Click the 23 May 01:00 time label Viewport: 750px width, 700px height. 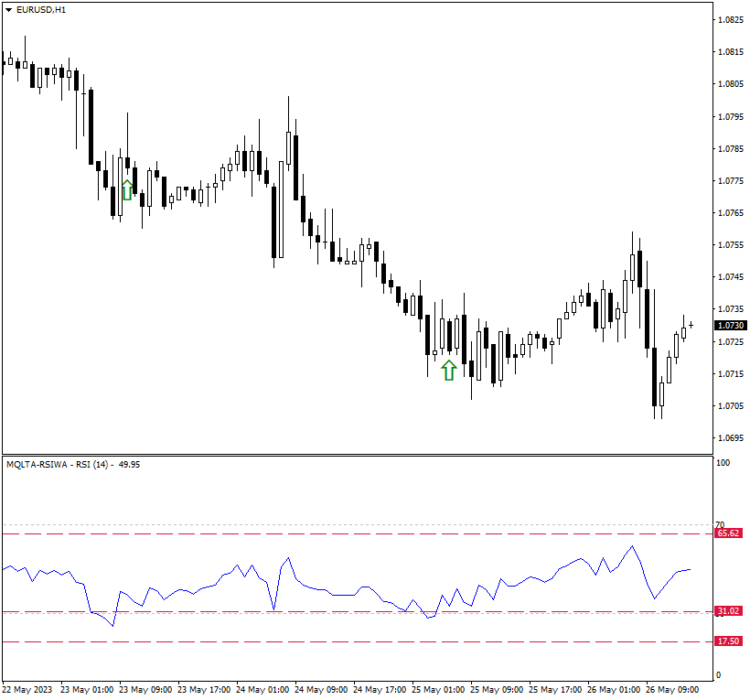(x=87, y=690)
